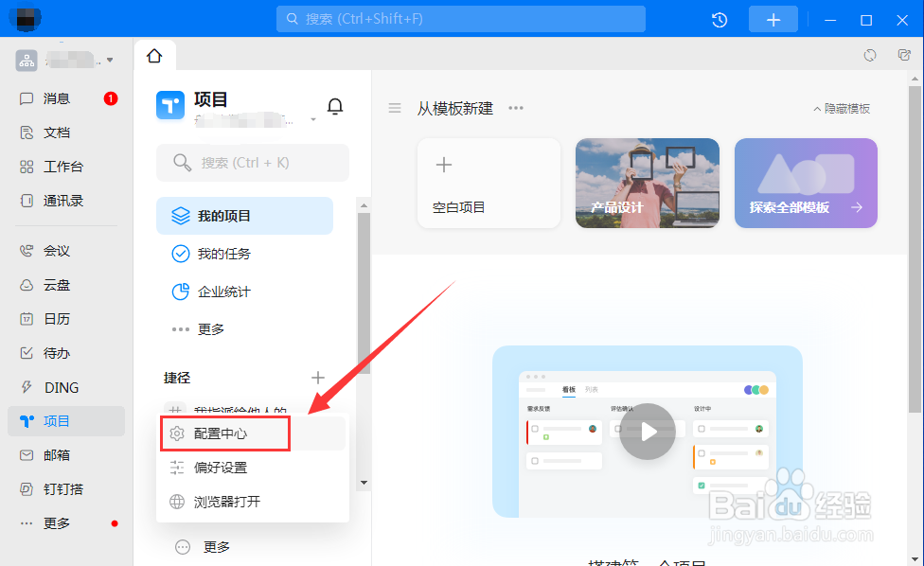924x566 pixels.
Task: Open 企业统计 in navigation
Action: 244,292
